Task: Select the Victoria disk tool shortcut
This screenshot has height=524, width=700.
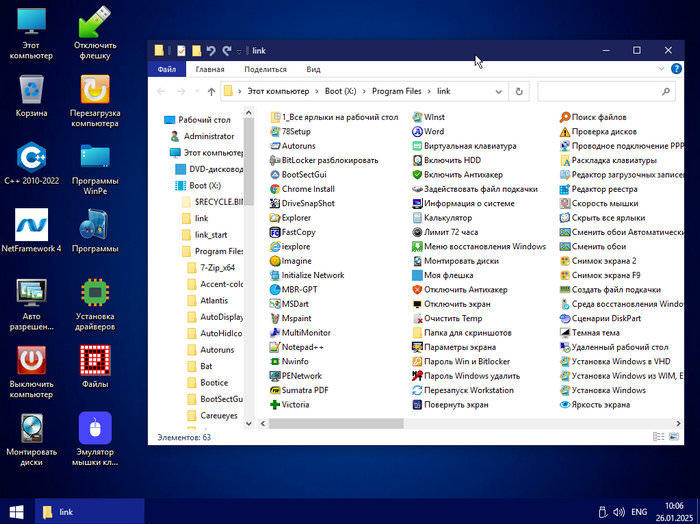Action: tap(295, 405)
